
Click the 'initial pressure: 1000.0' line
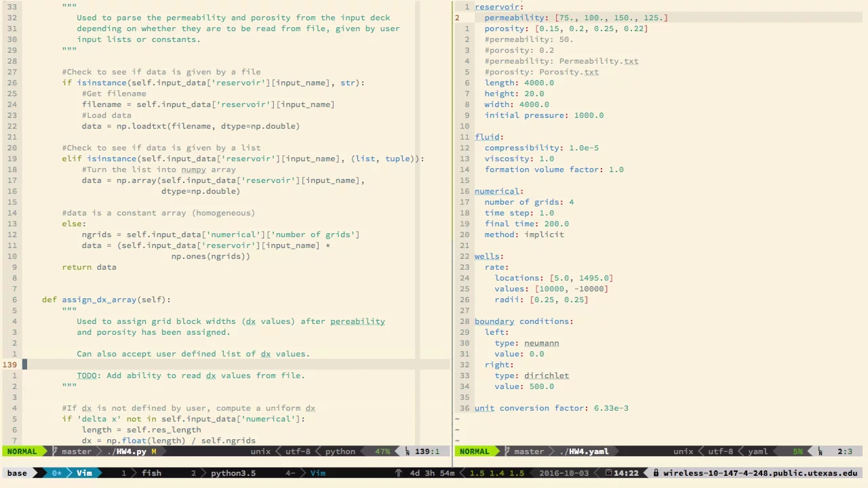(x=544, y=115)
